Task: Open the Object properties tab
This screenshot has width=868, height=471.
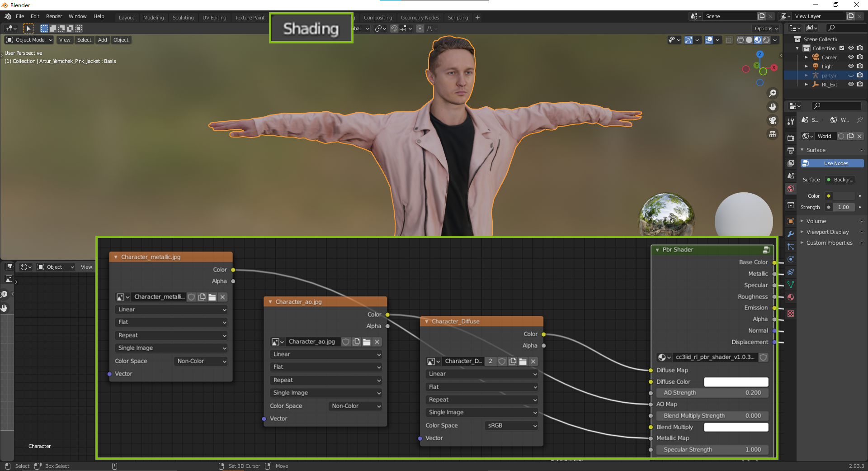Action: coord(791,221)
